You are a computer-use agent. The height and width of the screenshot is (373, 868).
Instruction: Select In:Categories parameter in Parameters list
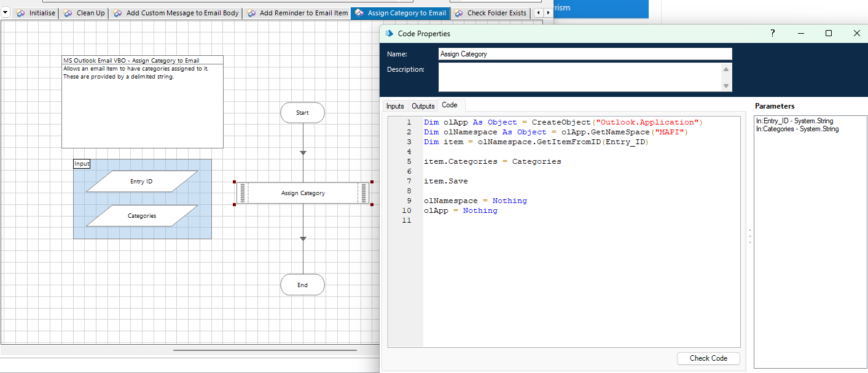click(x=797, y=129)
